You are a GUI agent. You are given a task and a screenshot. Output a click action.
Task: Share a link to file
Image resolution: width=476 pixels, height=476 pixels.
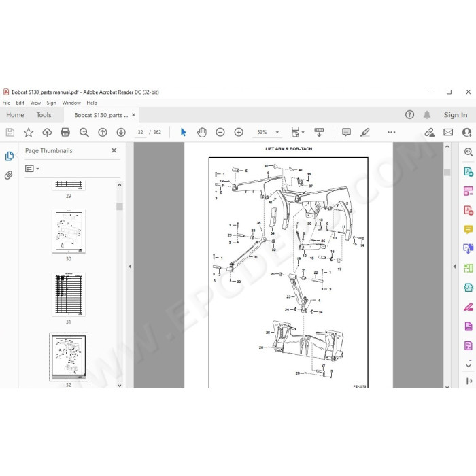pyautogui.click(x=430, y=132)
